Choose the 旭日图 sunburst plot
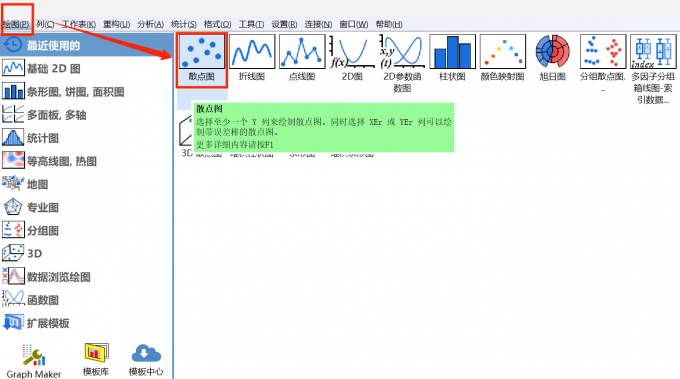 point(552,58)
